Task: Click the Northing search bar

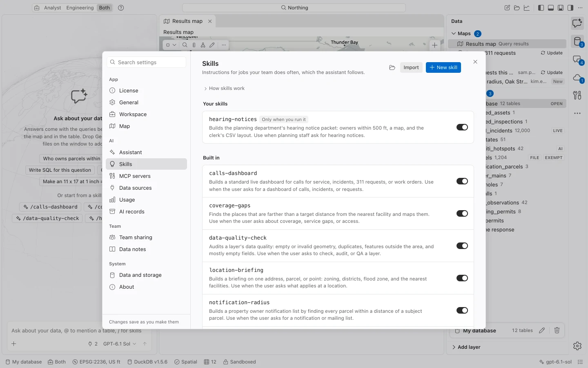Action: coord(294,8)
